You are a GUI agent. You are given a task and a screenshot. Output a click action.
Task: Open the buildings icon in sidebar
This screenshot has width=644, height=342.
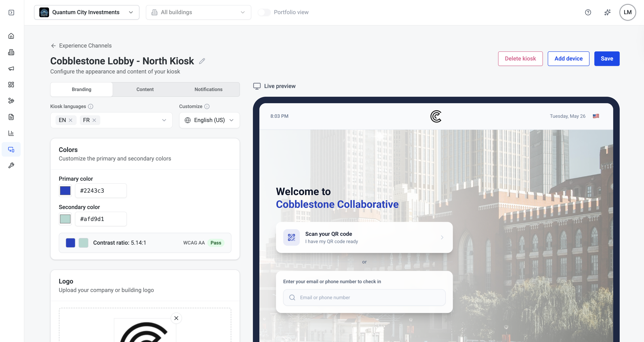[11, 52]
